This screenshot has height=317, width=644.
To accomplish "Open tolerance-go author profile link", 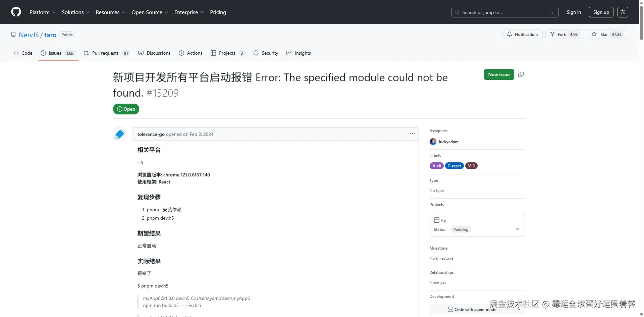I will click(x=151, y=134).
